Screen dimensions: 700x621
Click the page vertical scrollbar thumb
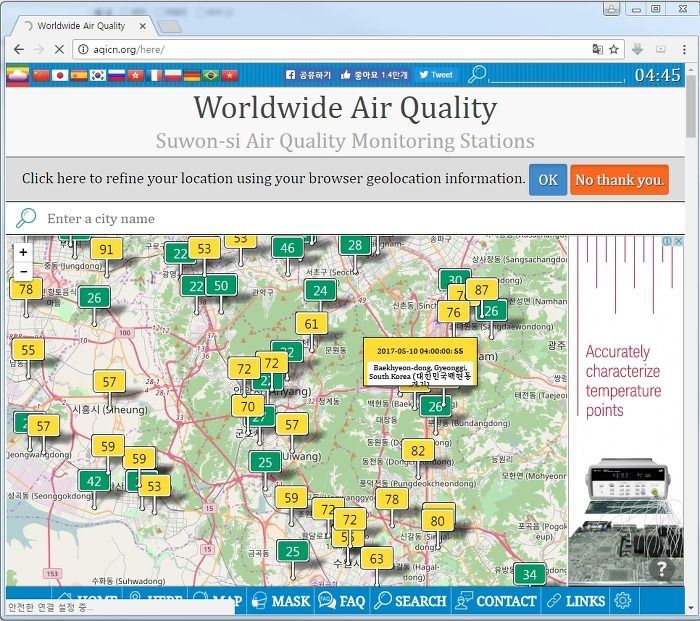click(x=692, y=107)
